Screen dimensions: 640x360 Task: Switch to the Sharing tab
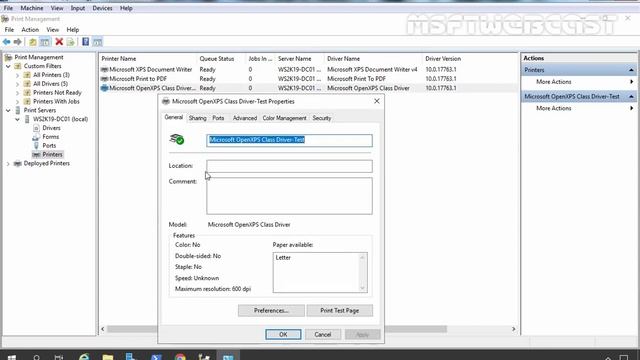tap(198, 118)
